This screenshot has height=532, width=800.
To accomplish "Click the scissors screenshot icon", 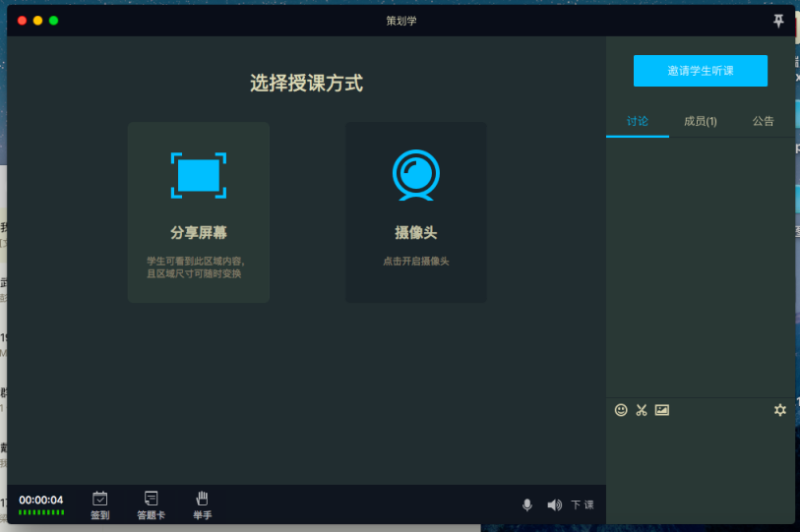I will (642, 410).
